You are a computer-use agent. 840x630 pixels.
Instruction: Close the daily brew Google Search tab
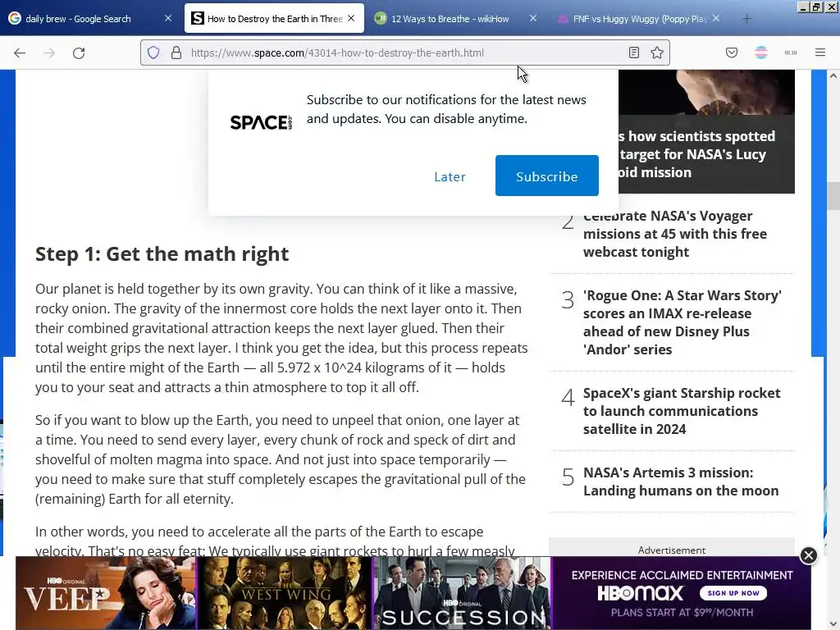click(x=168, y=18)
